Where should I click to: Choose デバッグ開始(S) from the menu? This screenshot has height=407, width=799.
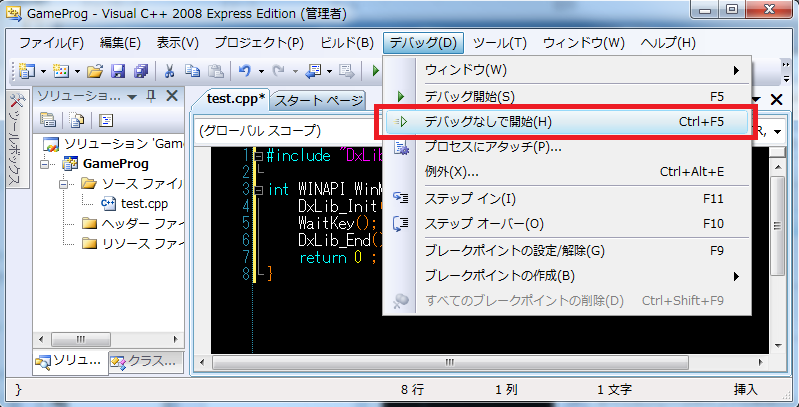(567, 96)
